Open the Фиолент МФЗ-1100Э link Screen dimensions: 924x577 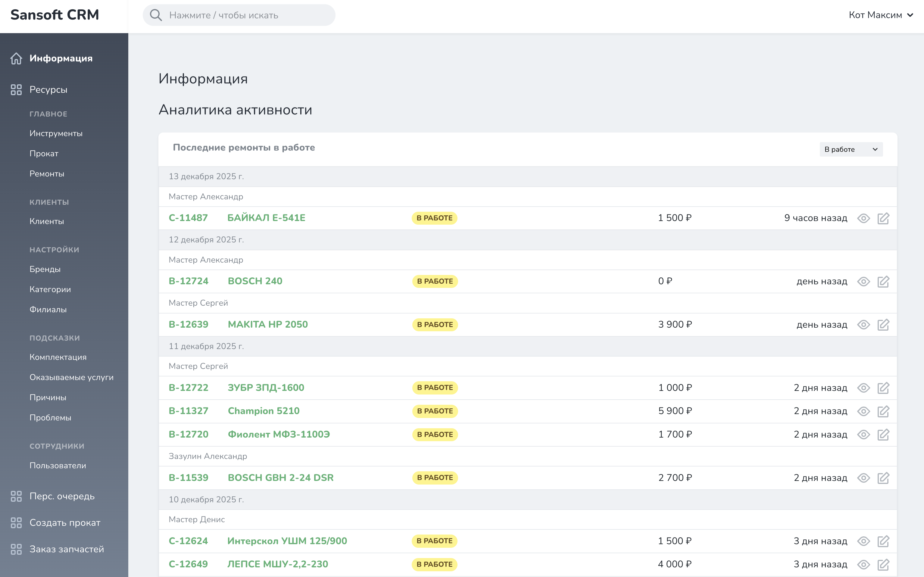point(279,434)
